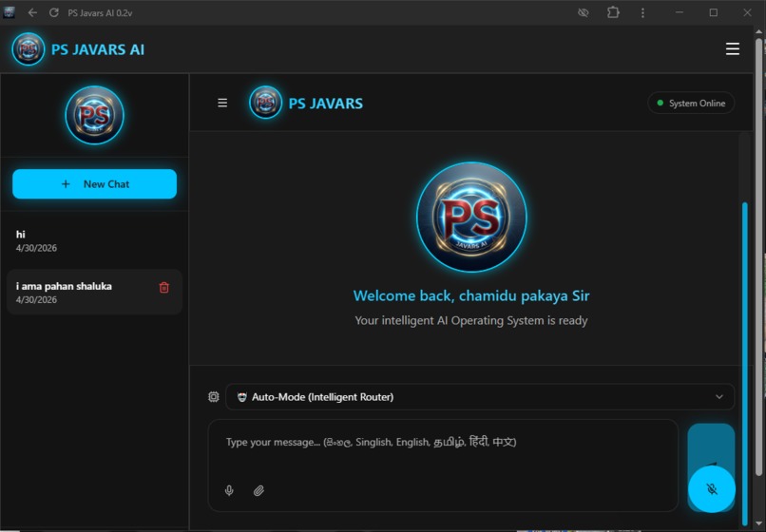Screen dimensions: 766x532
Task: Click the crossed-out eye icon in title bar
Action: [583, 12]
